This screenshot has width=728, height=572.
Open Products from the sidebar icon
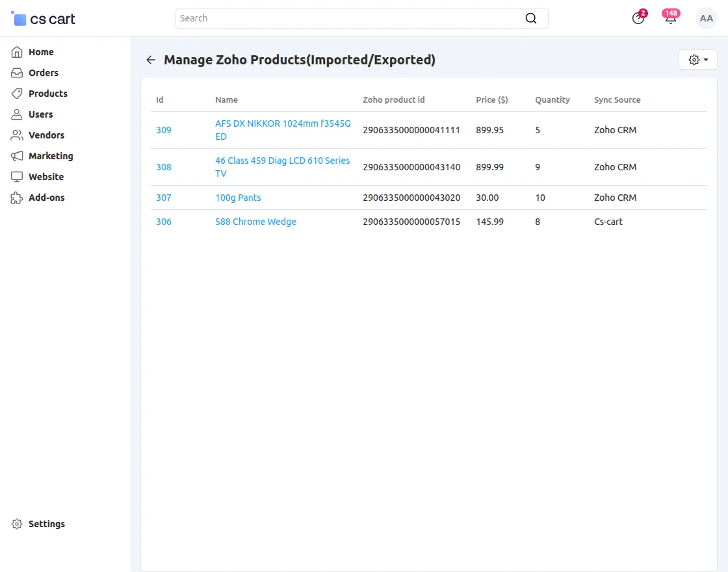(x=16, y=94)
